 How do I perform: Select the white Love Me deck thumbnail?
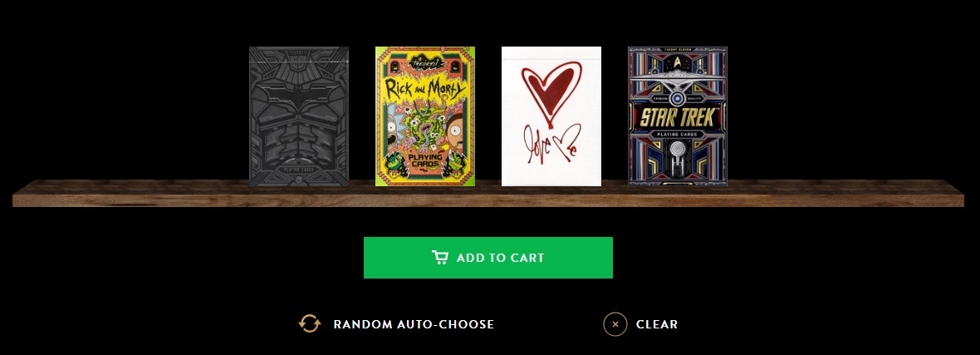551,116
